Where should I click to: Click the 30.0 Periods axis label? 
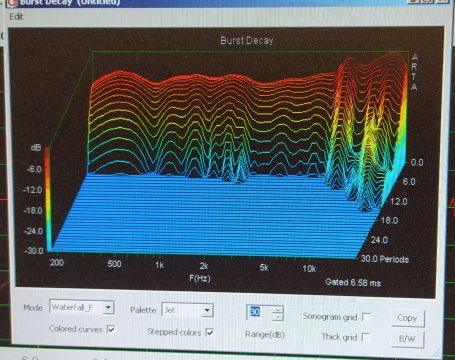[x=385, y=259]
